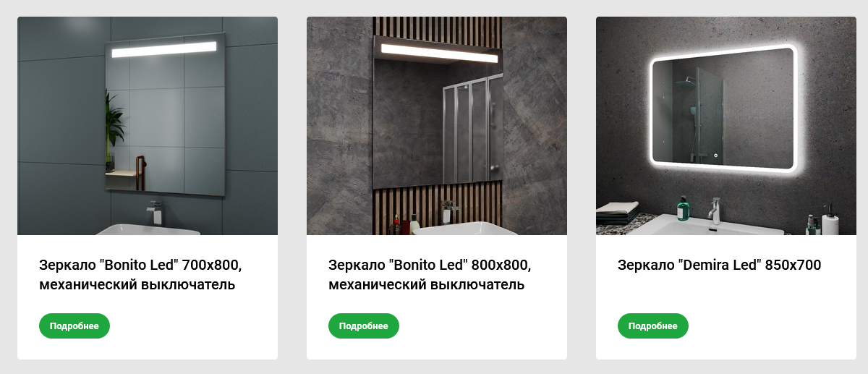
Task: Open the Bonito Led 700x800 product photo
Action: [x=148, y=126]
